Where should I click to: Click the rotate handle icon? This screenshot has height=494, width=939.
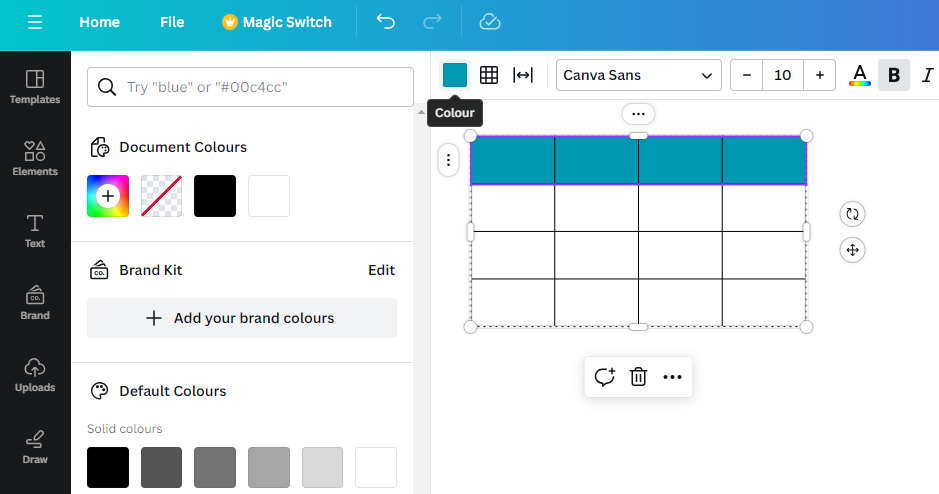point(853,214)
